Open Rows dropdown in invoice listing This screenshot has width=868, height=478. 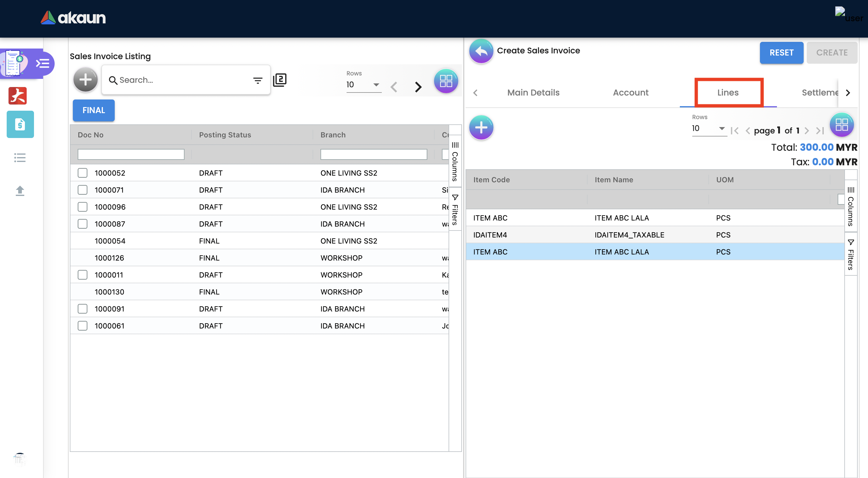click(363, 85)
